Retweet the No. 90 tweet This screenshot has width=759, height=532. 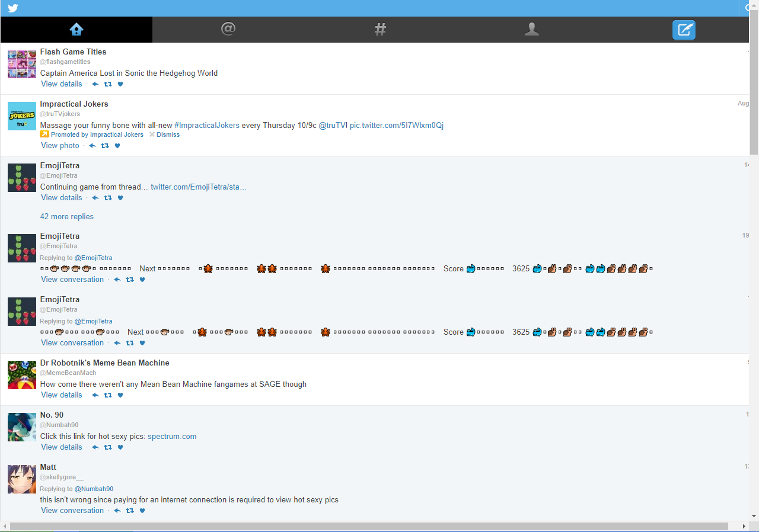click(x=108, y=447)
